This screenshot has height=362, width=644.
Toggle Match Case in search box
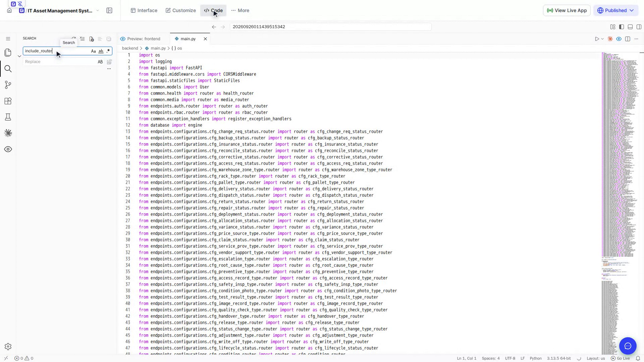pyautogui.click(x=94, y=51)
